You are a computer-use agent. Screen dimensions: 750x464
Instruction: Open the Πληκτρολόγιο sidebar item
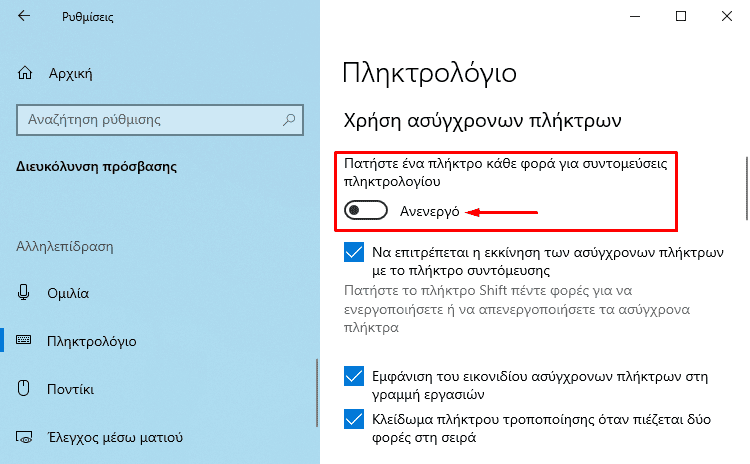coord(92,341)
